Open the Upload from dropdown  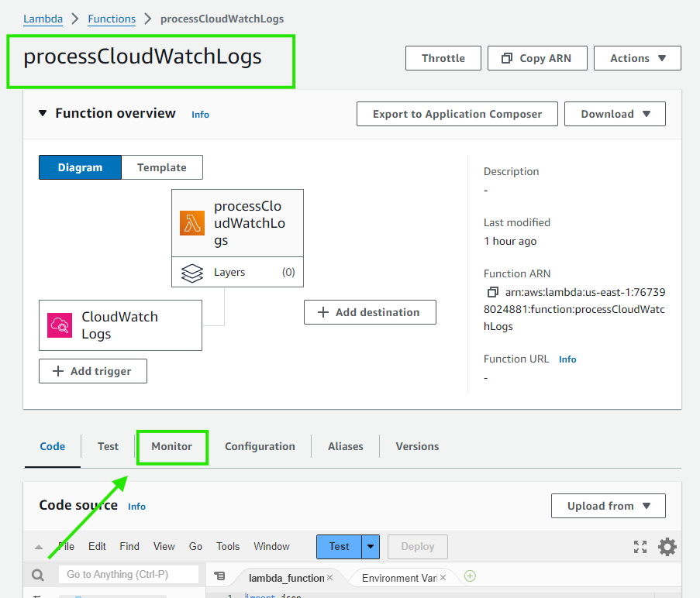pyautogui.click(x=608, y=506)
